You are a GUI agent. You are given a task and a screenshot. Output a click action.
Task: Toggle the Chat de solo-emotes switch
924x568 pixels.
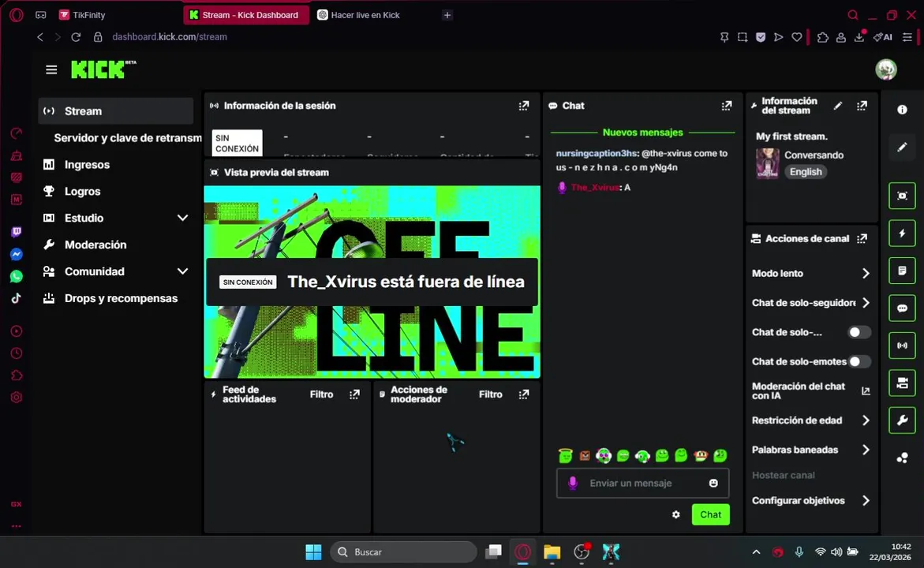pyautogui.click(x=859, y=362)
